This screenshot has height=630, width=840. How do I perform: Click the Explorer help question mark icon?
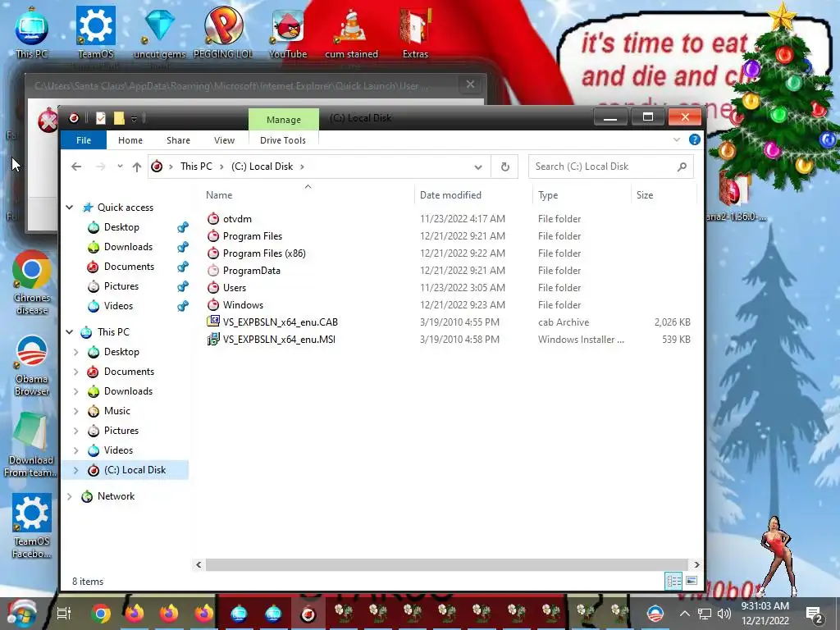coord(694,139)
